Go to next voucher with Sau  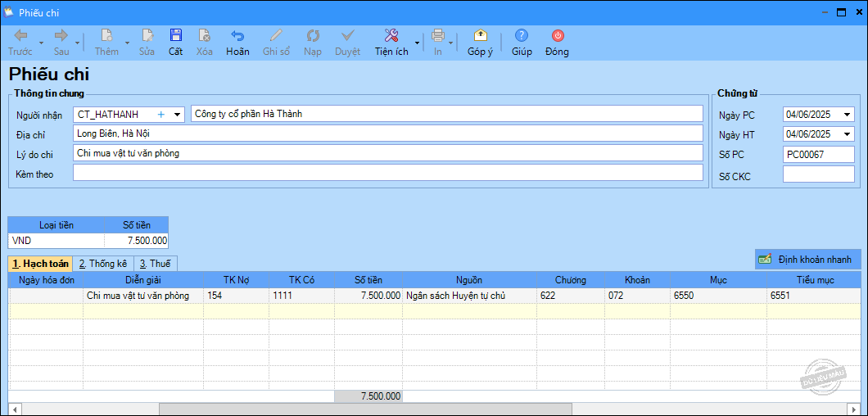(61, 43)
